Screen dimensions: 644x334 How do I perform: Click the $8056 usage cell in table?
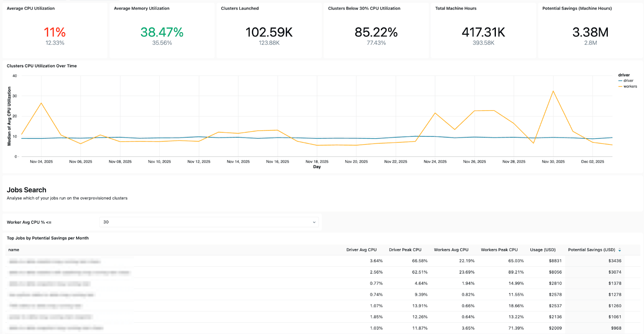click(x=555, y=272)
